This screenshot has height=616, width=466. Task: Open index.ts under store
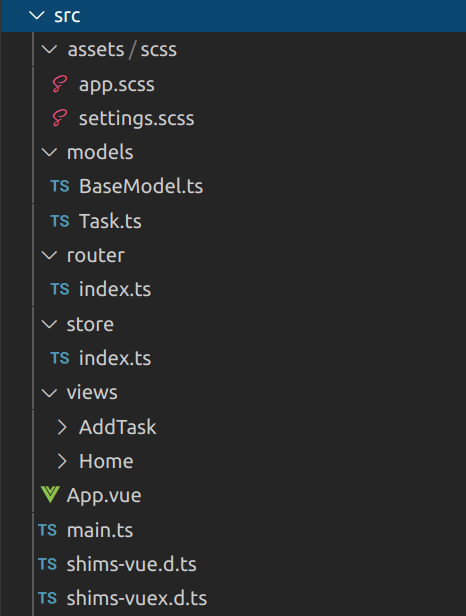click(115, 358)
